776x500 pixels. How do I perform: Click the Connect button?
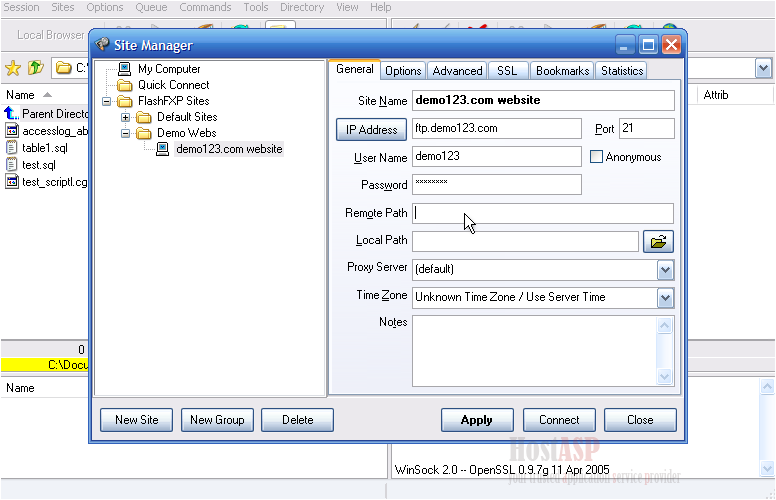(559, 420)
